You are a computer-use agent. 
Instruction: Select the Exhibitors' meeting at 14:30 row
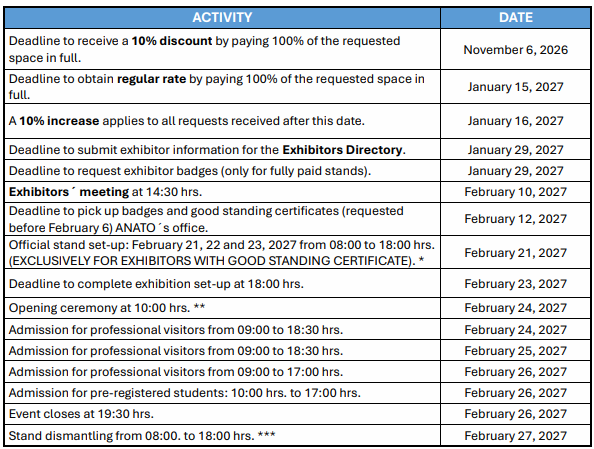297,192
